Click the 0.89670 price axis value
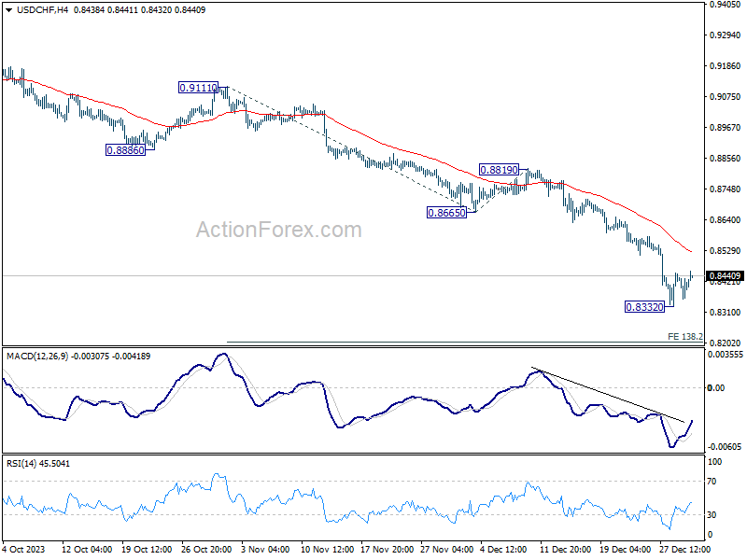The image size is (747, 560). click(725, 128)
